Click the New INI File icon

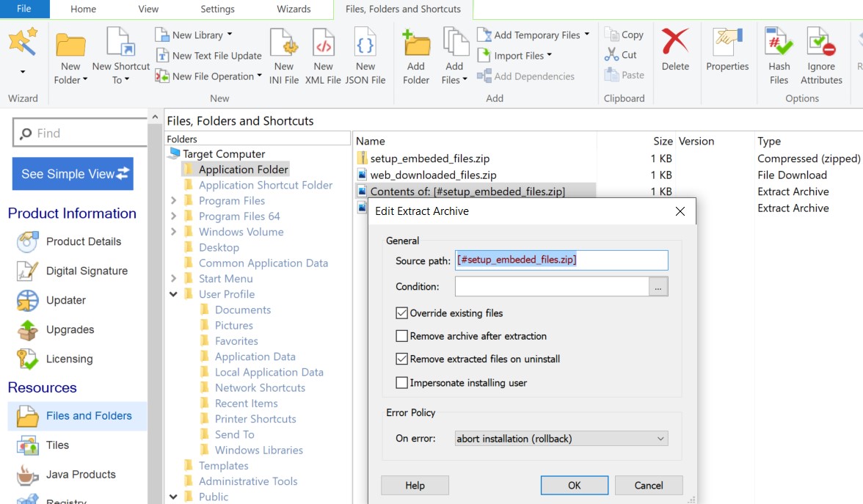click(x=283, y=46)
